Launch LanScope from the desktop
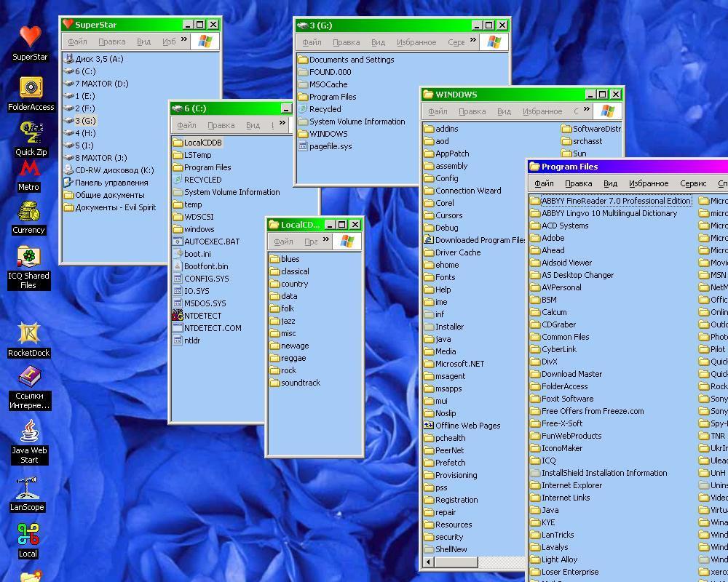The image size is (728, 582). click(28, 489)
